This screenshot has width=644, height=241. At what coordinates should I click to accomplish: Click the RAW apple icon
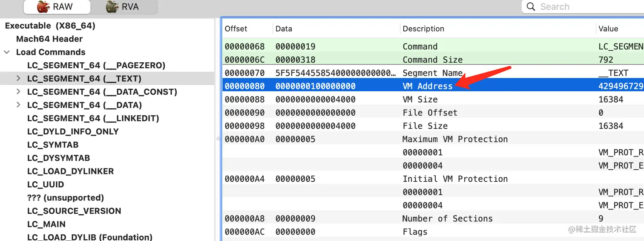click(43, 7)
